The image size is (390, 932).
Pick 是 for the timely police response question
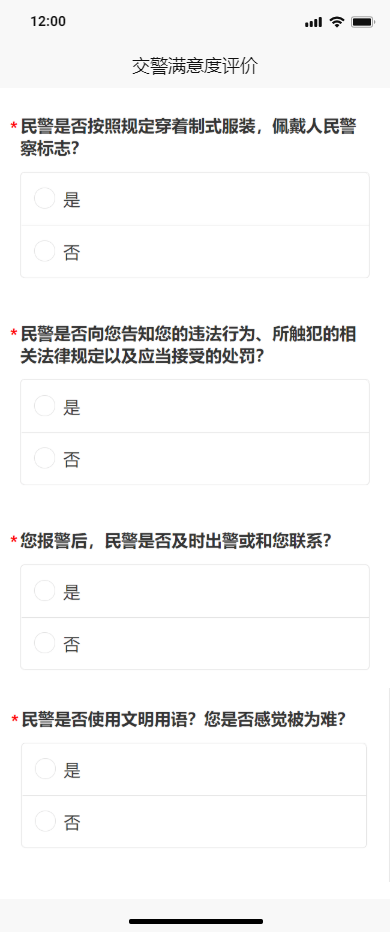195,591
